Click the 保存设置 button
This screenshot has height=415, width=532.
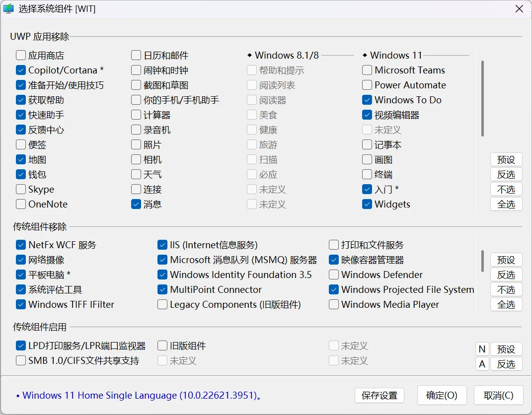(x=380, y=395)
